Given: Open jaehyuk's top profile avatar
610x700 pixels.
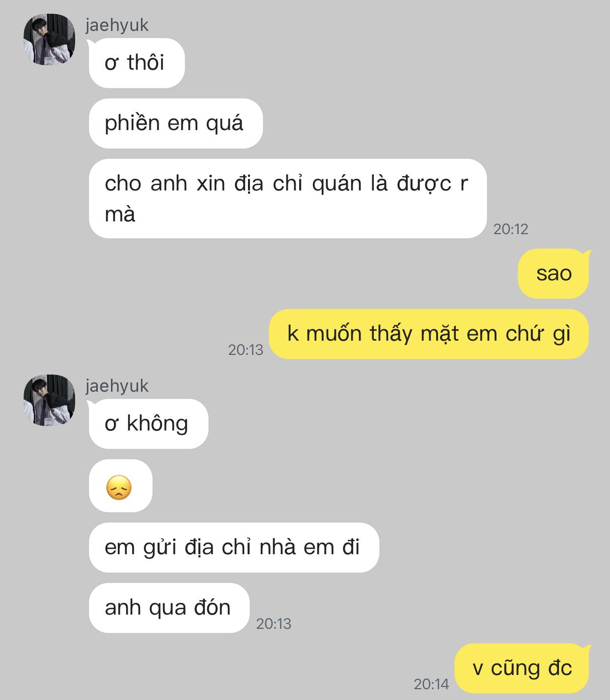Looking at the screenshot, I should tap(49, 39).
